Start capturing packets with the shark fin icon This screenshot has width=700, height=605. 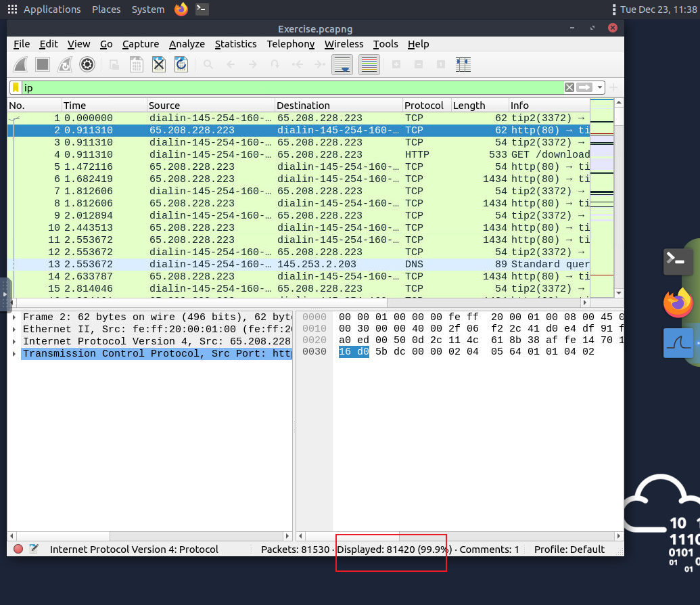pyautogui.click(x=20, y=65)
